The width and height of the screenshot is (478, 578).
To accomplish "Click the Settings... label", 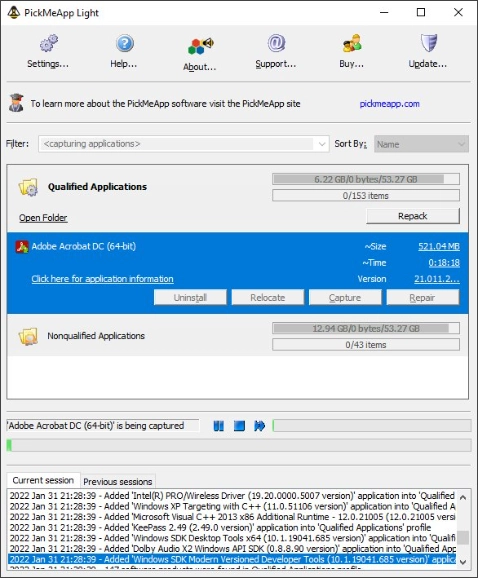I will click(48, 64).
